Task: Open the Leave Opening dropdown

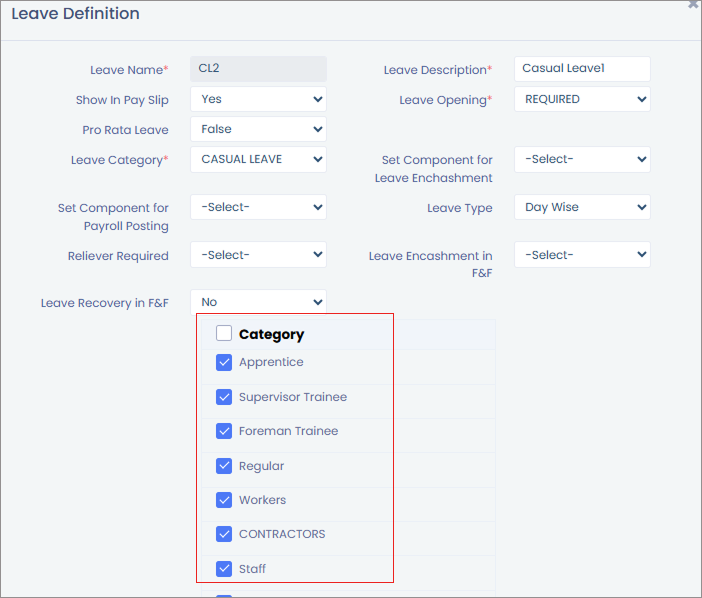Action: tap(582, 100)
